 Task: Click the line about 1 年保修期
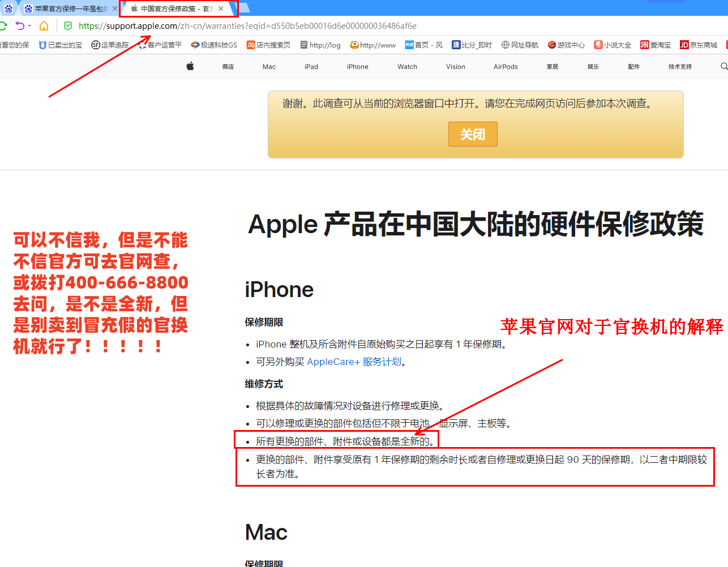click(x=382, y=344)
